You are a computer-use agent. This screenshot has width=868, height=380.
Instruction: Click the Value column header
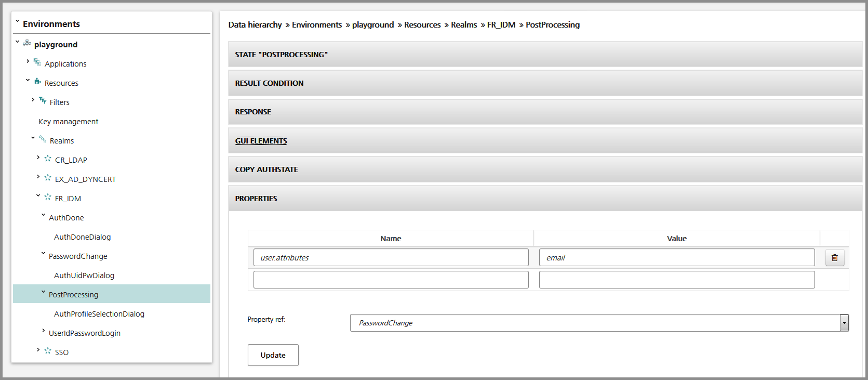tap(677, 239)
